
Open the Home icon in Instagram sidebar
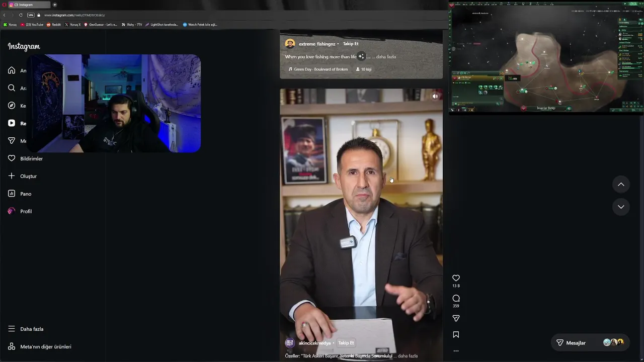point(12,70)
